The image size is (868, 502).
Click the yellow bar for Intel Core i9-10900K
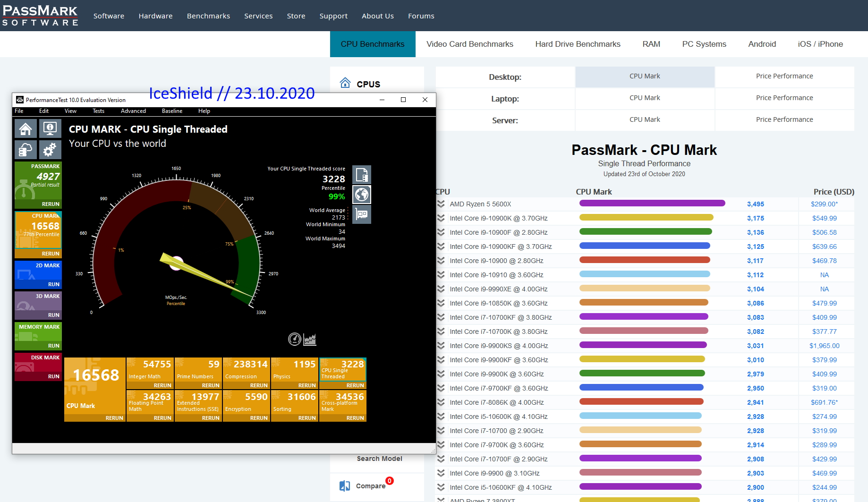click(647, 218)
